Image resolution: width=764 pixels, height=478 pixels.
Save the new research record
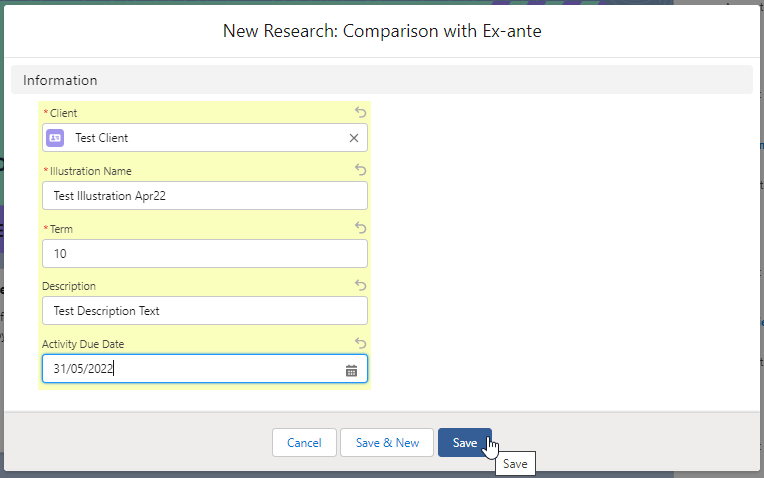[464, 442]
